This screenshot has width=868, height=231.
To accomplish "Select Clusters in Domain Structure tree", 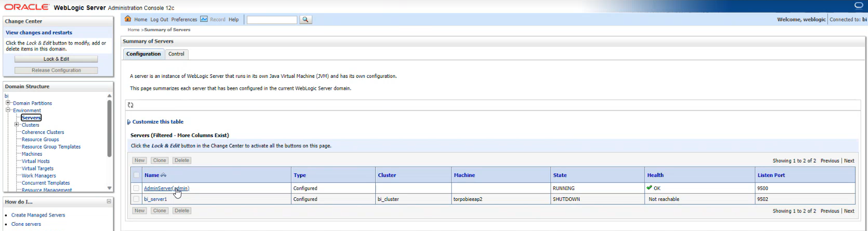I will point(30,125).
